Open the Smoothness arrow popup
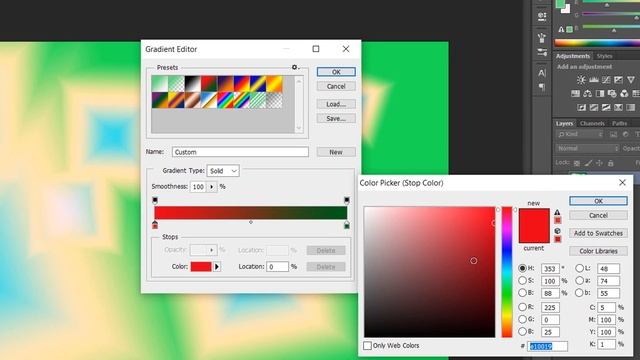Screen dimensions: 640x360 click(211, 187)
